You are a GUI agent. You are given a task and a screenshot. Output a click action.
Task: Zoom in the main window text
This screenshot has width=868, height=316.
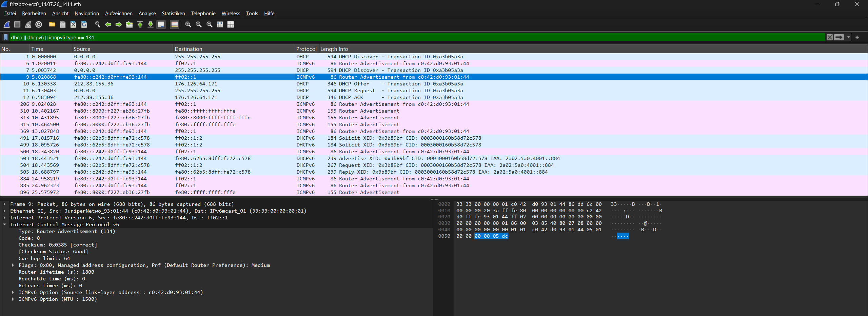pos(188,24)
